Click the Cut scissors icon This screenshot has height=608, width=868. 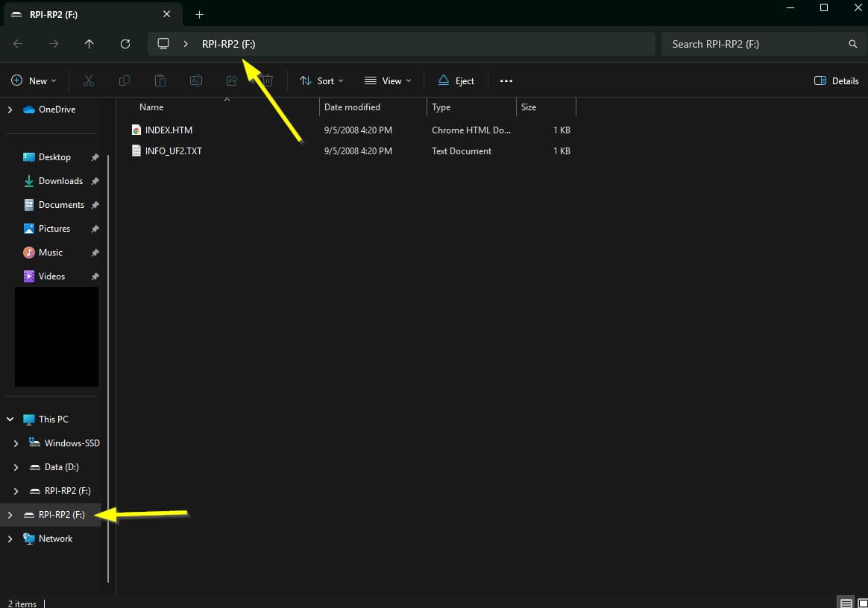point(89,80)
